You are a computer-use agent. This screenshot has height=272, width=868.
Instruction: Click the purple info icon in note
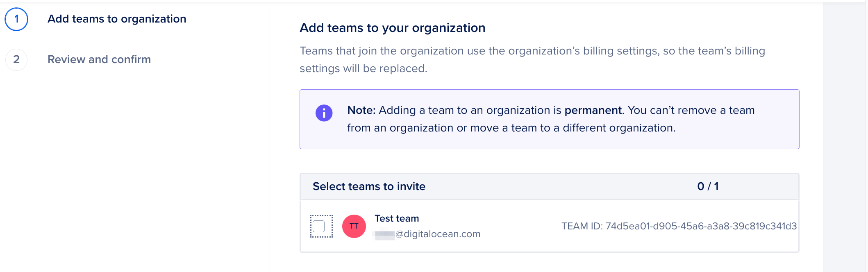click(324, 113)
